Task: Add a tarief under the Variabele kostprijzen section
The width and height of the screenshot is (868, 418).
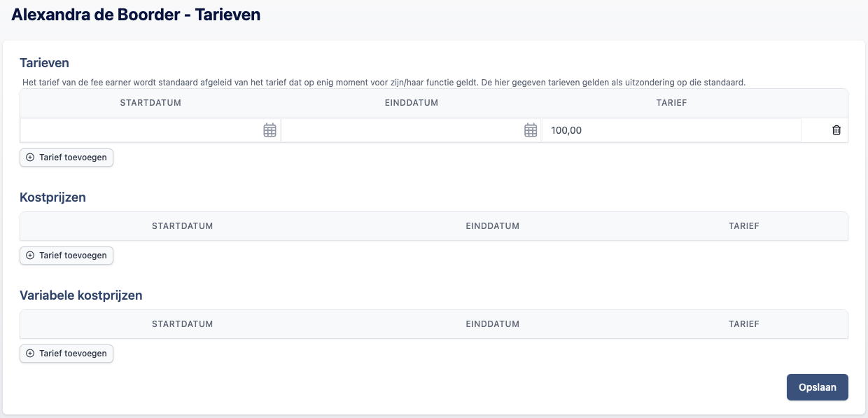Action: tap(66, 354)
